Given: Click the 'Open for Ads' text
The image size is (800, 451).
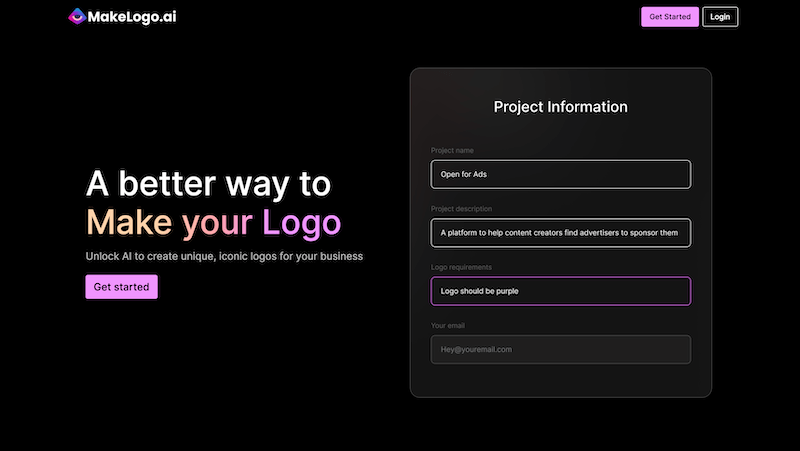Looking at the screenshot, I should (x=464, y=174).
